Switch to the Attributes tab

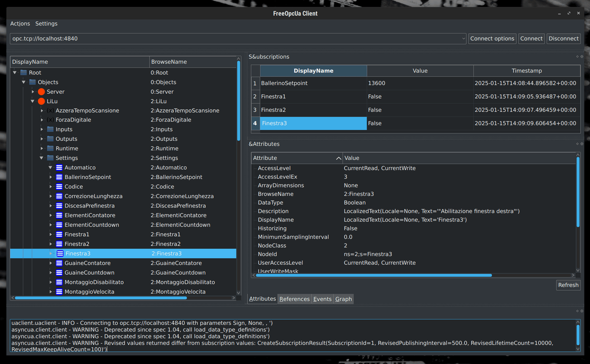[262, 299]
